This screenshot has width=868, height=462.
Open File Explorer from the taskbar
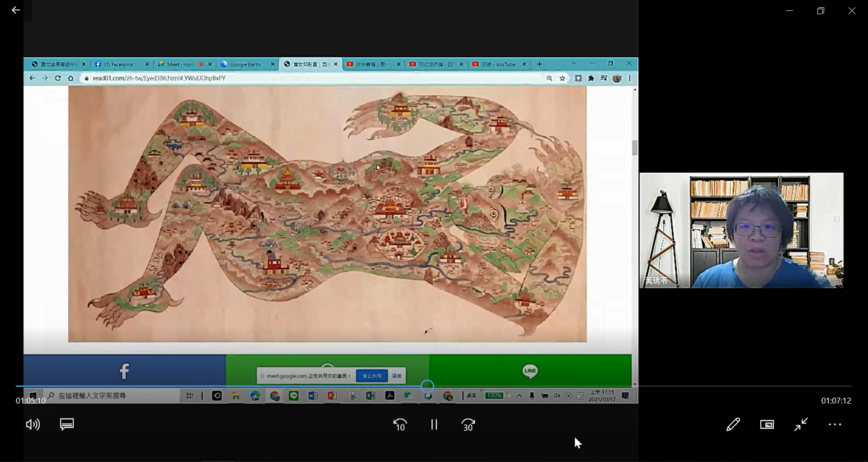236,395
